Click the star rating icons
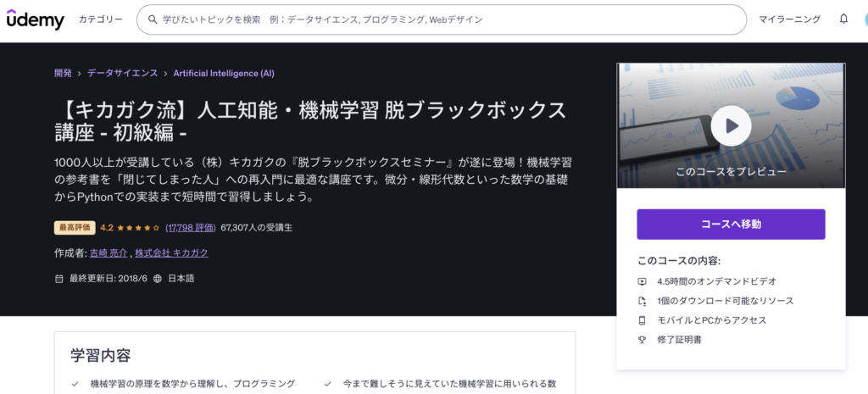 click(x=138, y=228)
